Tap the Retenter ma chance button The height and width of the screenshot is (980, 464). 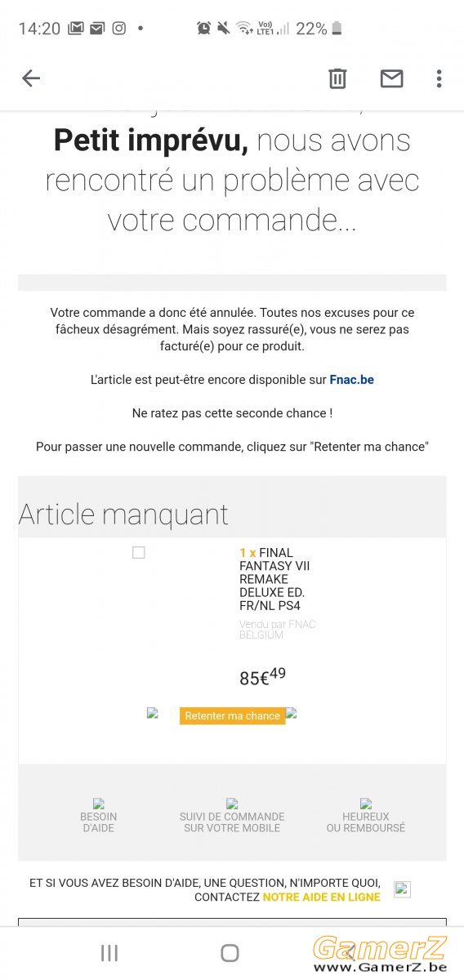(x=233, y=715)
